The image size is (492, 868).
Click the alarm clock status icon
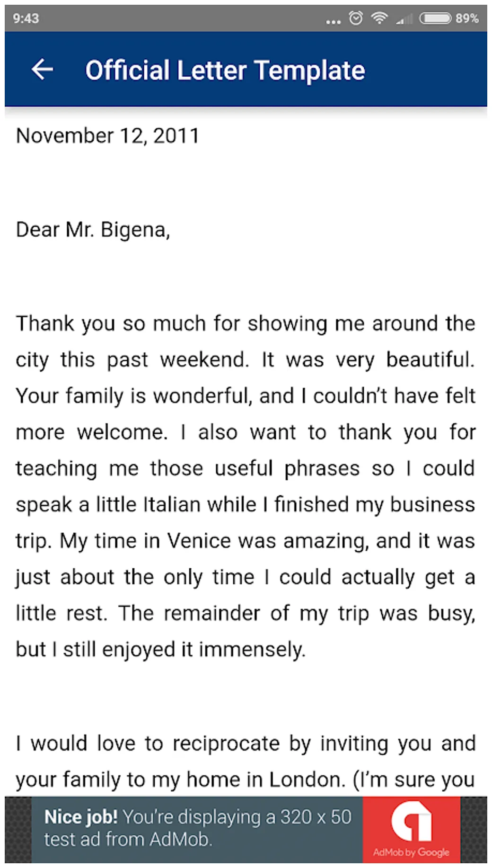(x=356, y=18)
